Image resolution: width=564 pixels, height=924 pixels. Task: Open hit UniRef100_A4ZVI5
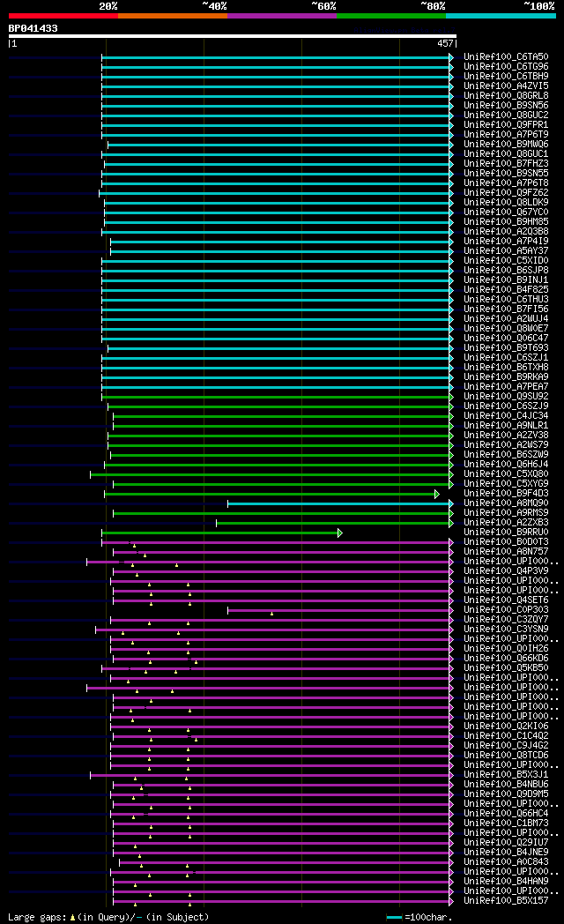coord(506,86)
